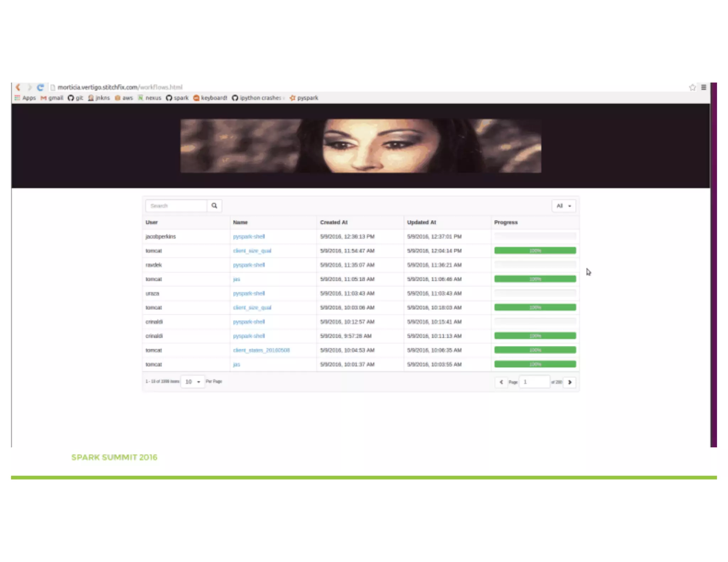Click the Progress column header
This screenshot has height=562, width=728.
[506, 222]
